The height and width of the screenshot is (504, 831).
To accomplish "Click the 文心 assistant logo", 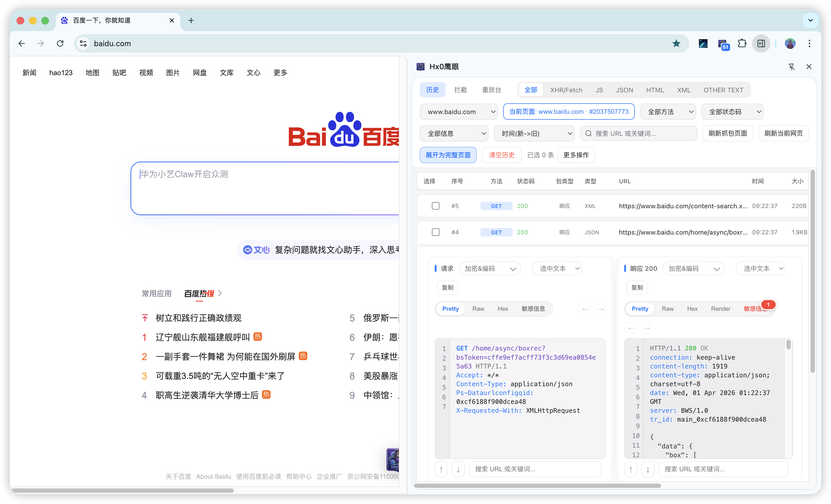I will pyautogui.click(x=256, y=250).
